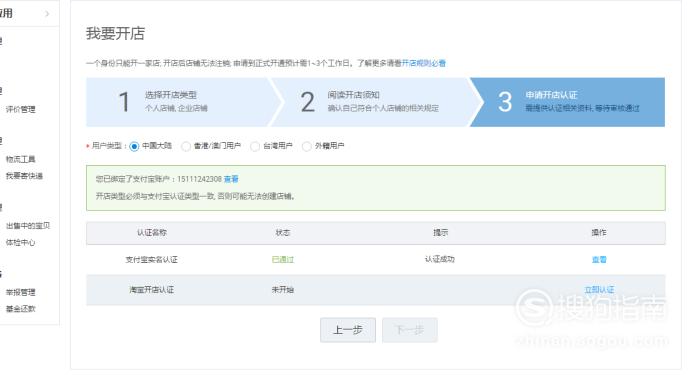Go back with the 上一步 button
Viewport: 692px width, 375px height.
pos(348,330)
